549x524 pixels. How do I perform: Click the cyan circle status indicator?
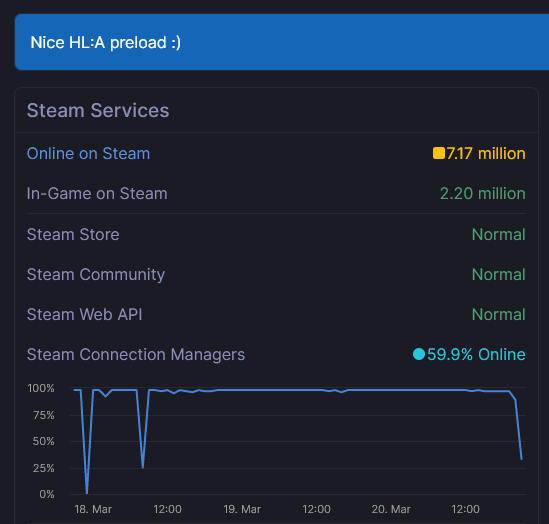click(x=419, y=354)
